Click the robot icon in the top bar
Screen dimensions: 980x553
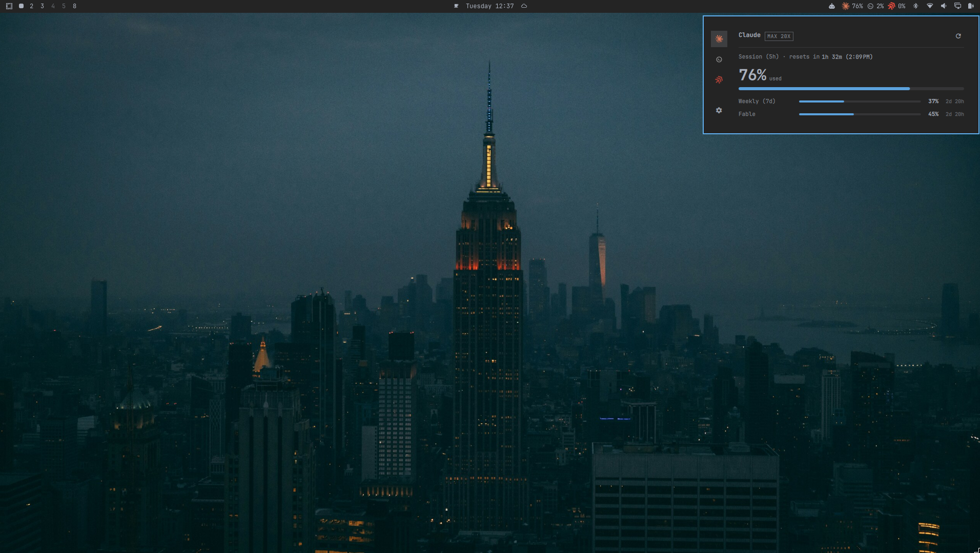[x=831, y=6]
